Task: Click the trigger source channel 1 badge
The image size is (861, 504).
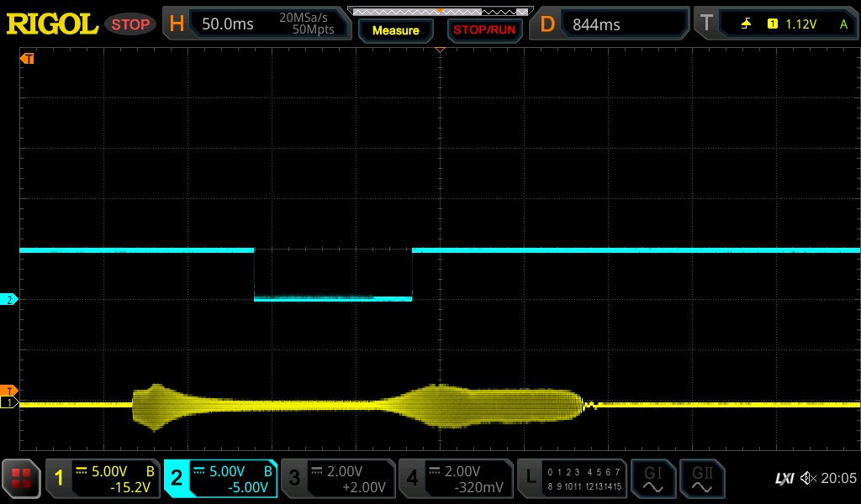Action: coord(772,24)
